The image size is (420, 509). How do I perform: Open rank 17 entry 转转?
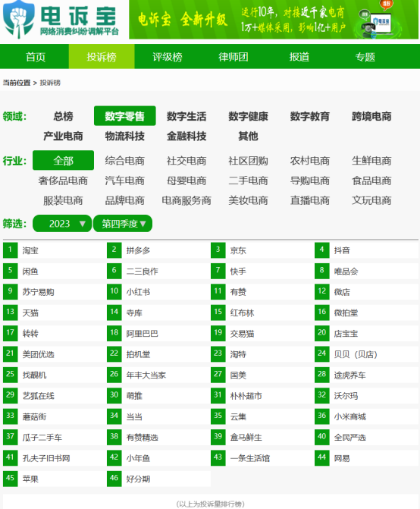pos(54,333)
